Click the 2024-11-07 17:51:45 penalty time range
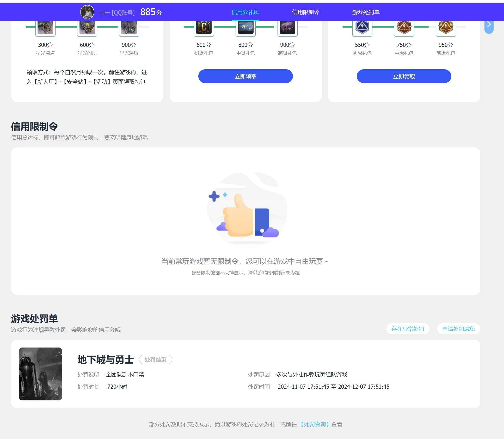The image size is (504, 440). [x=334, y=387]
